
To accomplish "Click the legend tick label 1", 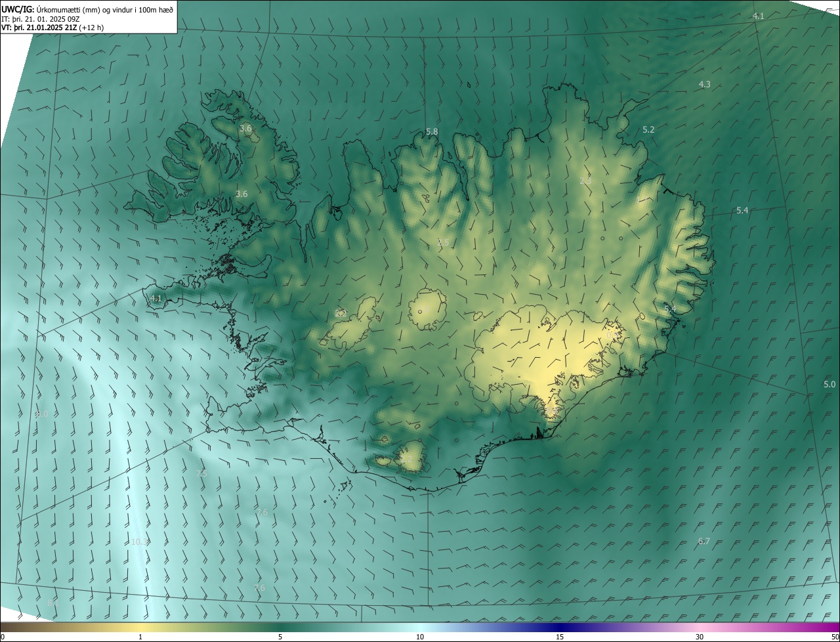I will pos(140,637).
